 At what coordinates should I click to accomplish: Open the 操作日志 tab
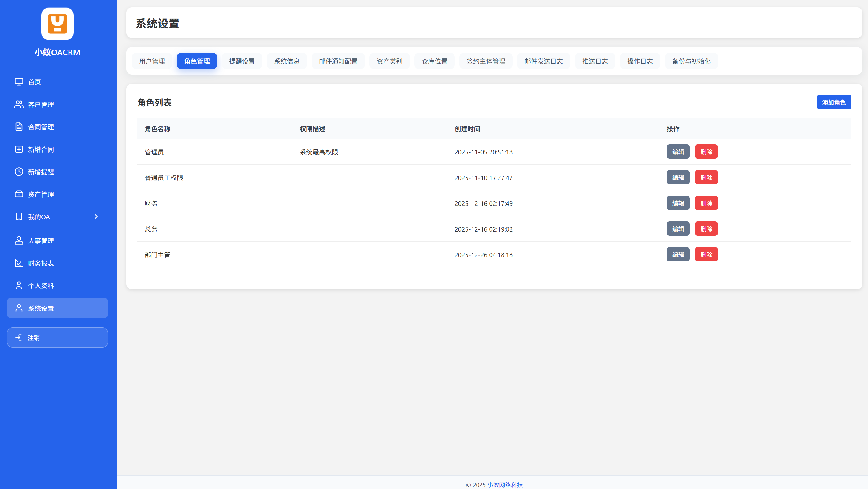640,61
